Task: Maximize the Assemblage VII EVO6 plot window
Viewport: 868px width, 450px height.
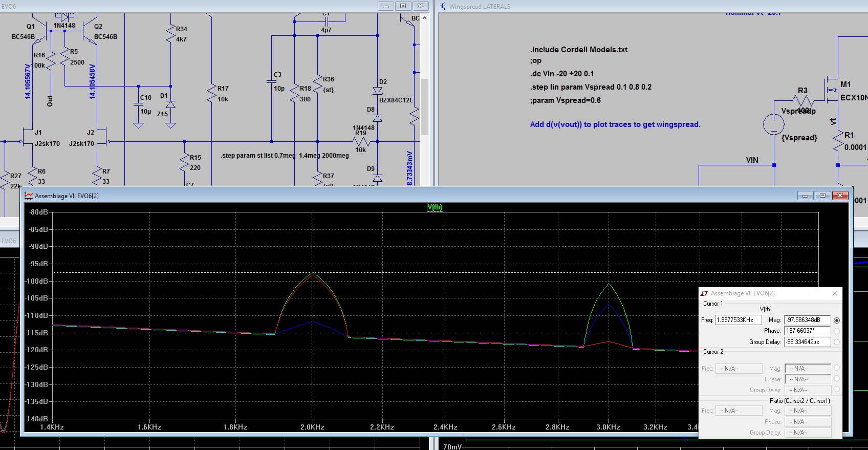Action: pos(822,196)
